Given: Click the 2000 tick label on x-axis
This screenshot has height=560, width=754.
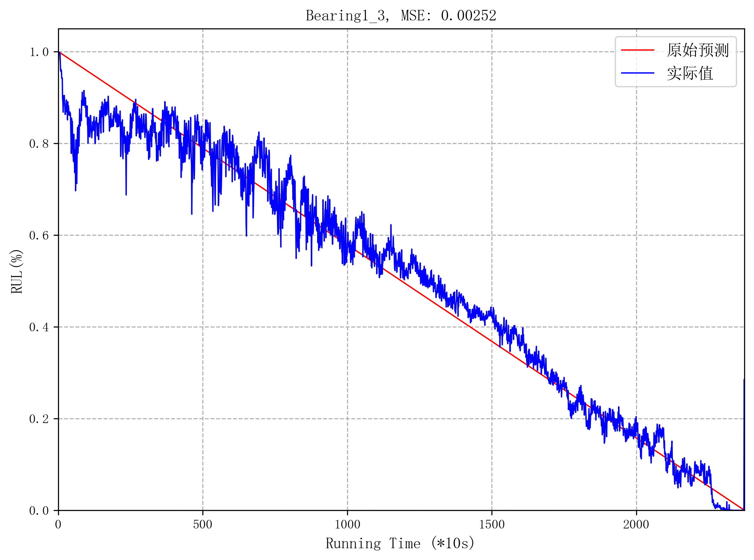Looking at the screenshot, I should tap(636, 525).
